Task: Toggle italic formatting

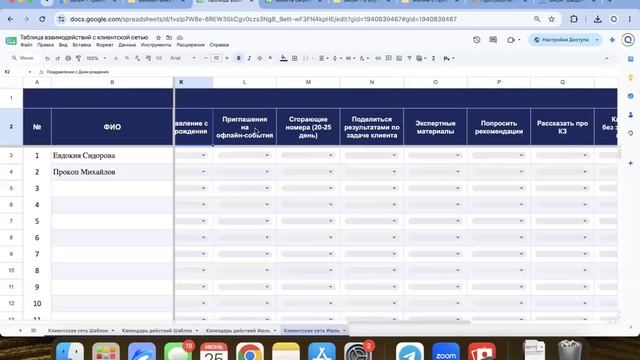Action: 249,58
